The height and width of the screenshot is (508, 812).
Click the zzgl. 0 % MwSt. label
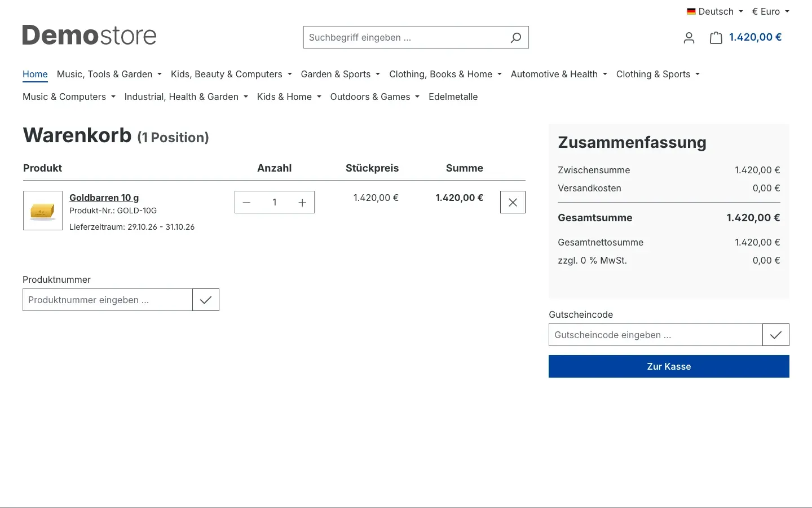pyautogui.click(x=592, y=261)
